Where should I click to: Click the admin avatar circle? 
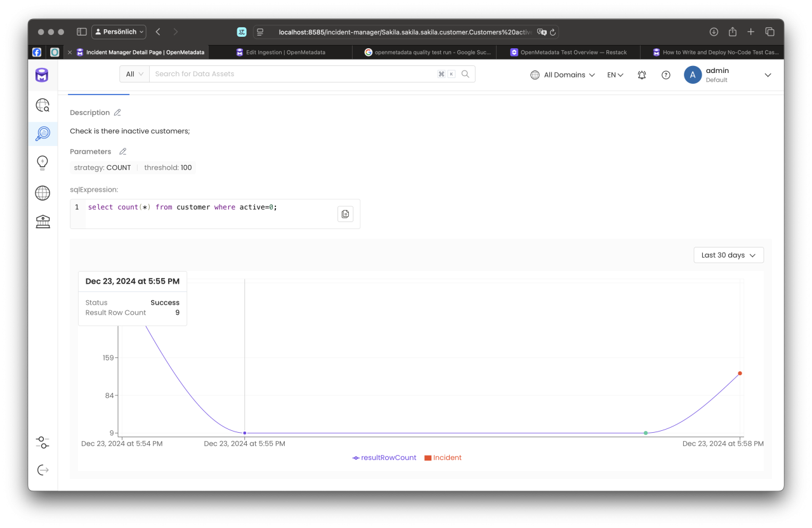pyautogui.click(x=693, y=75)
